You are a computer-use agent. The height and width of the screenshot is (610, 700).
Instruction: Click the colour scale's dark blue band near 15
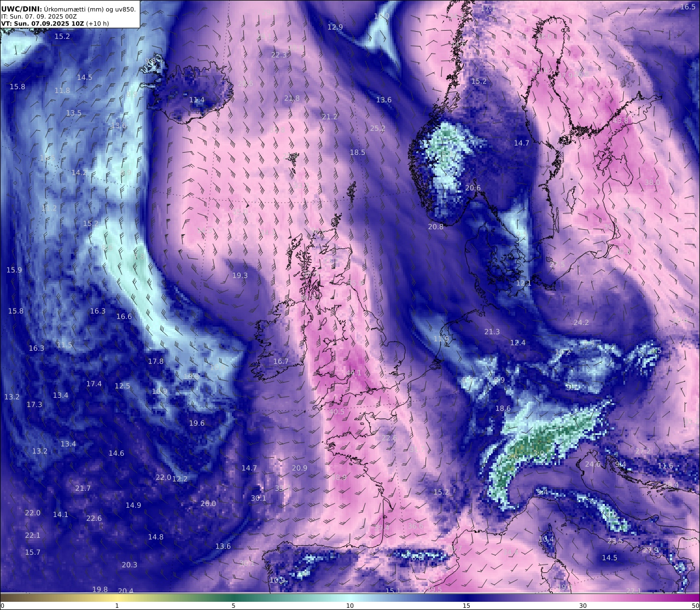tap(466, 597)
